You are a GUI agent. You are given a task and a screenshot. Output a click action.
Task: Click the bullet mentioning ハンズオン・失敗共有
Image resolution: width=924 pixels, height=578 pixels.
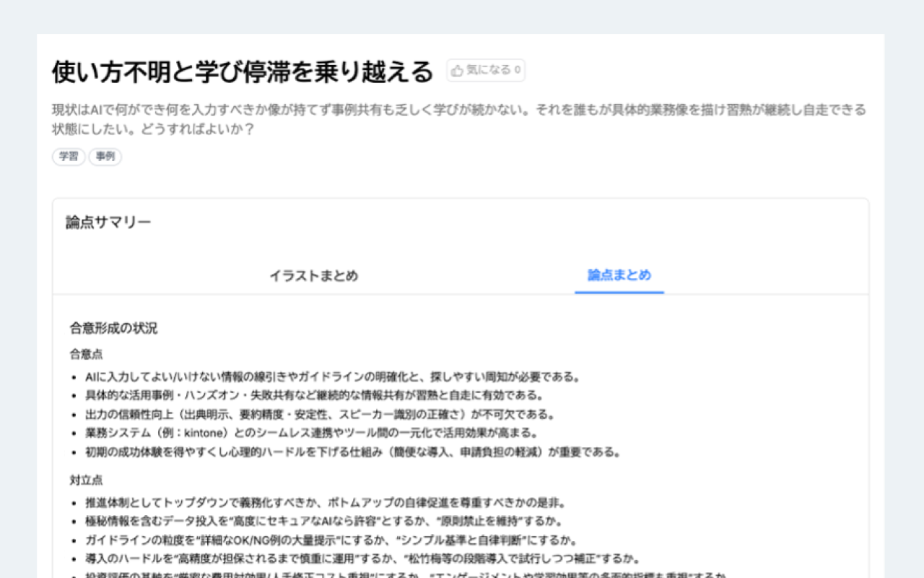pos(314,396)
